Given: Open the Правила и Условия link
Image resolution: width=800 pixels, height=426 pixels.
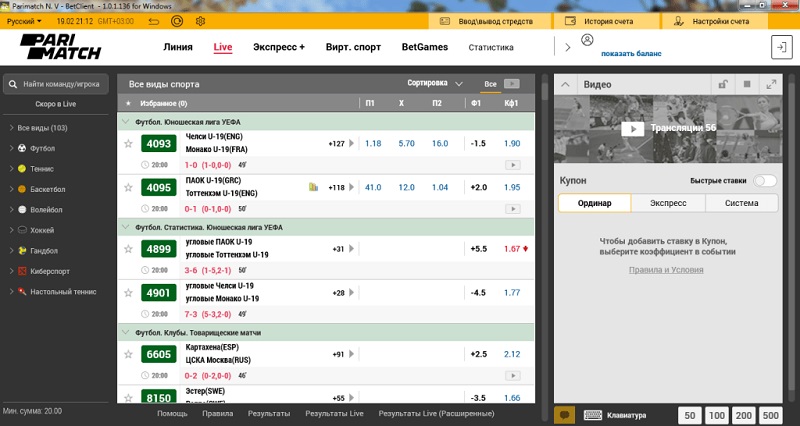Looking at the screenshot, I should pos(667,270).
